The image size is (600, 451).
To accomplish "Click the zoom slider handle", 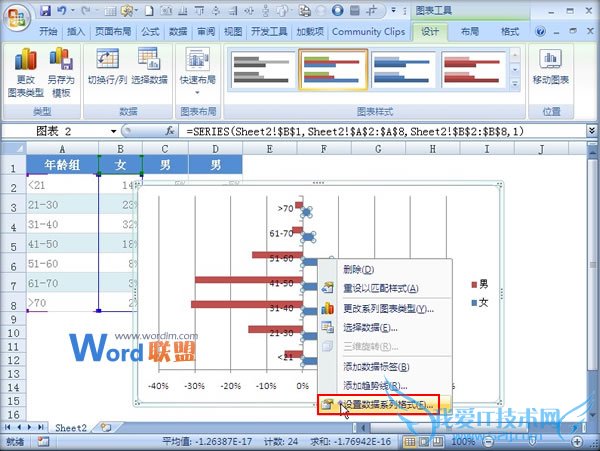I will (x=532, y=442).
